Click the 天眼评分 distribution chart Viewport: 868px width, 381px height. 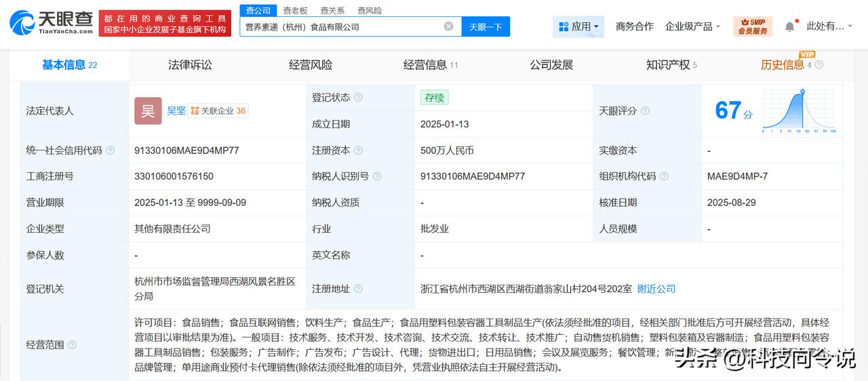[800, 111]
